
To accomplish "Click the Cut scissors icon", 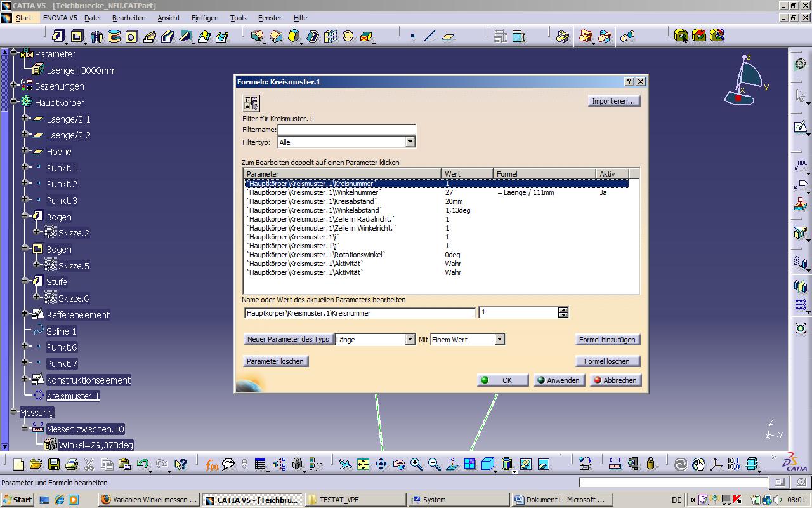I will click(89, 464).
